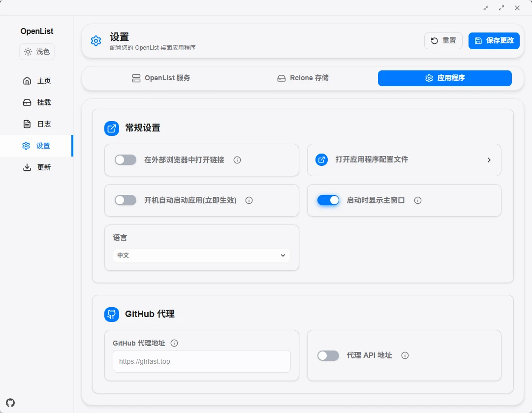The image size is (532, 413).
Task: Show info for 启动时显示主窗口
Action: [418, 200]
